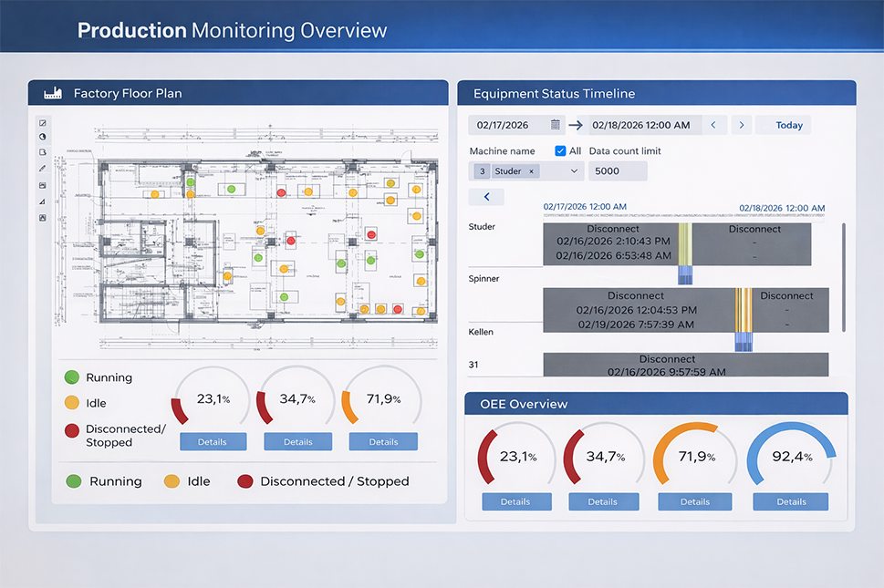Go to previous date range arrow
This screenshot has height=588, width=884.
click(x=713, y=125)
